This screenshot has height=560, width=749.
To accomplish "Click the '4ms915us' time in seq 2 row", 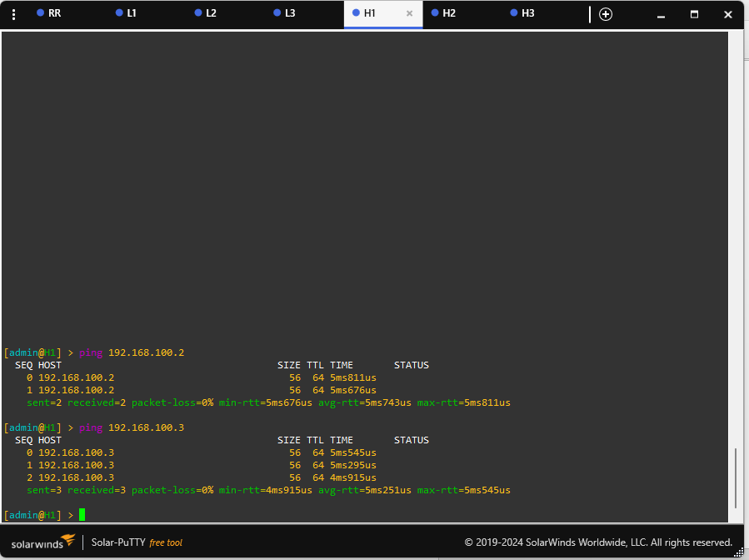I will coord(353,477).
